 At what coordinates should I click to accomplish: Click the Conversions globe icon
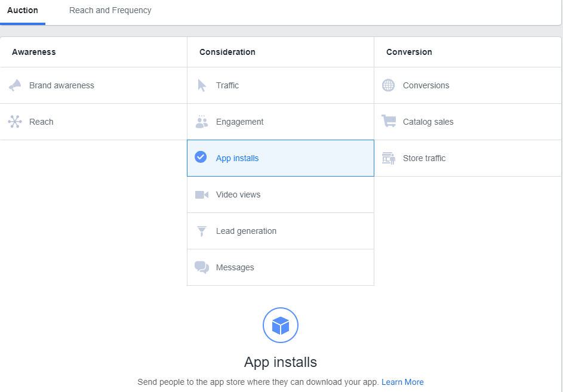[389, 85]
